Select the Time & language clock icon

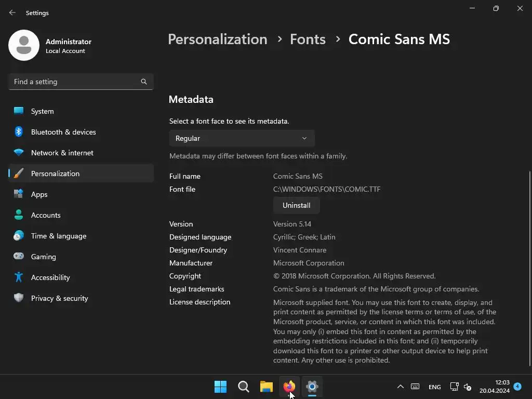[x=19, y=235]
